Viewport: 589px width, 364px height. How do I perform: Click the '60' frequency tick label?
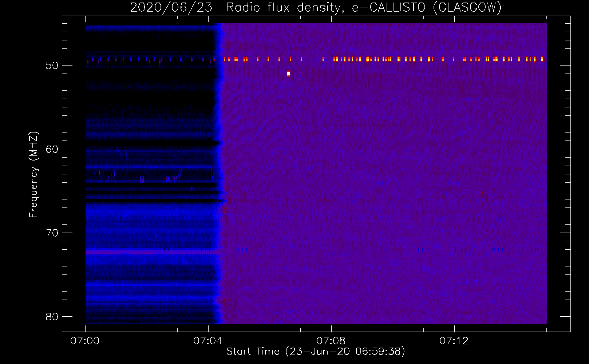52,149
